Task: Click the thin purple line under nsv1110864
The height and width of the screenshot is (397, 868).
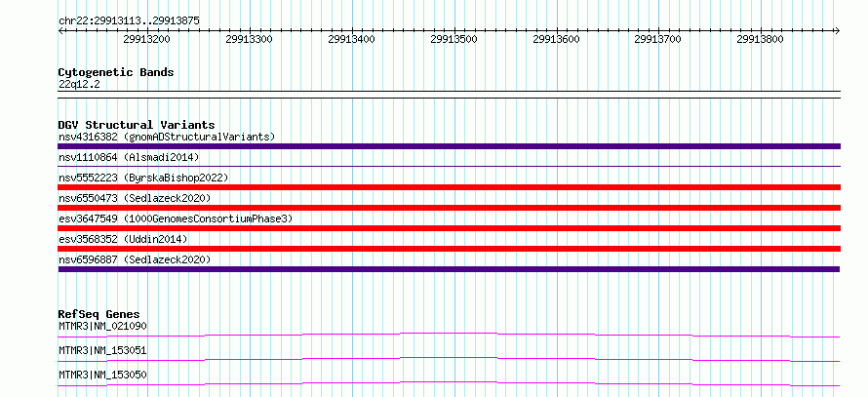Action: [x=449, y=166]
